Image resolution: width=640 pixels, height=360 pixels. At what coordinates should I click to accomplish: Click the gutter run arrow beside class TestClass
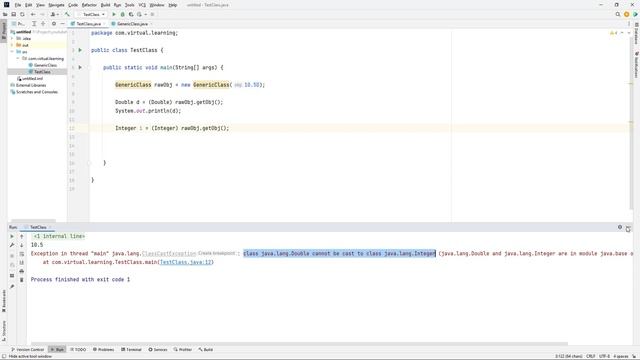(80, 50)
